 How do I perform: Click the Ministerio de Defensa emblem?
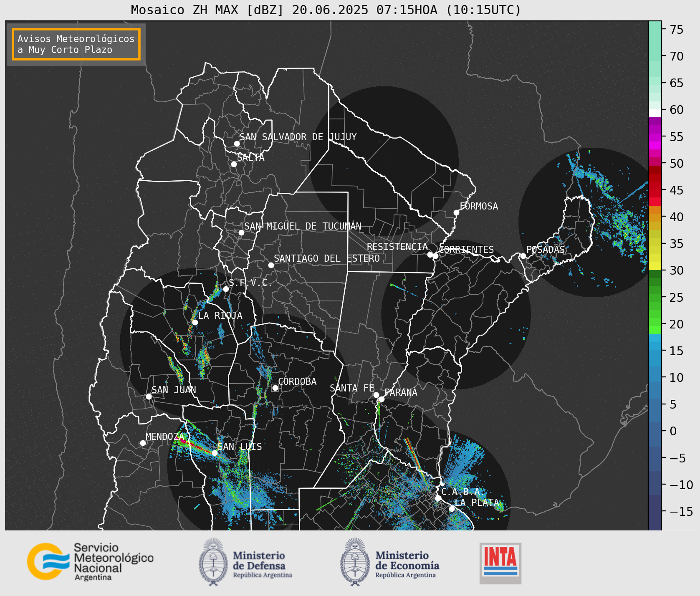click(x=213, y=562)
